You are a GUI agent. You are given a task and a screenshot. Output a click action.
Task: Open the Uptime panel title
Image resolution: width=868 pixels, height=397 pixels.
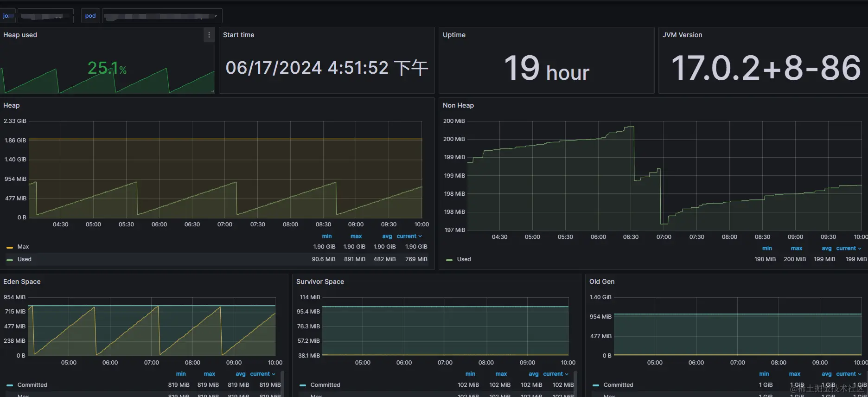click(x=454, y=35)
